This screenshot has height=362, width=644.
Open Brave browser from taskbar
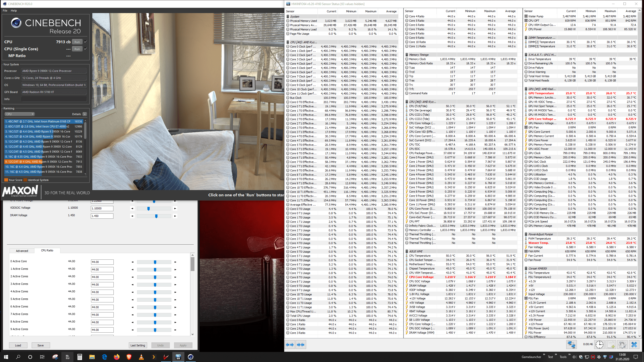click(x=129, y=357)
